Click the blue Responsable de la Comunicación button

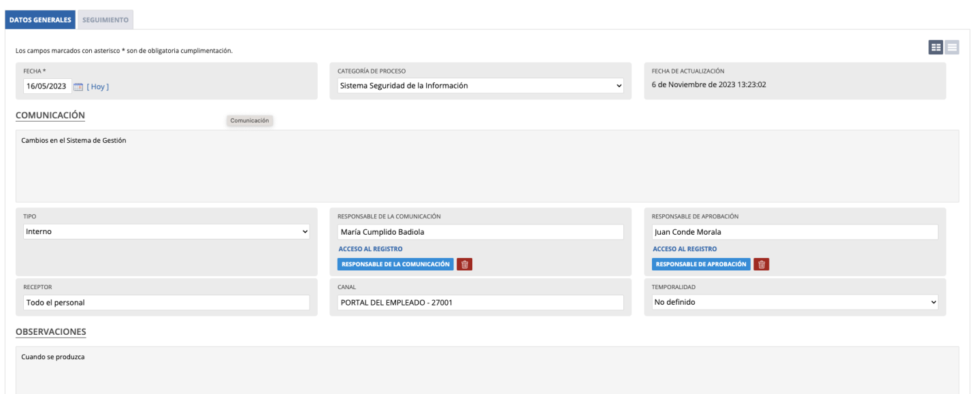click(395, 265)
